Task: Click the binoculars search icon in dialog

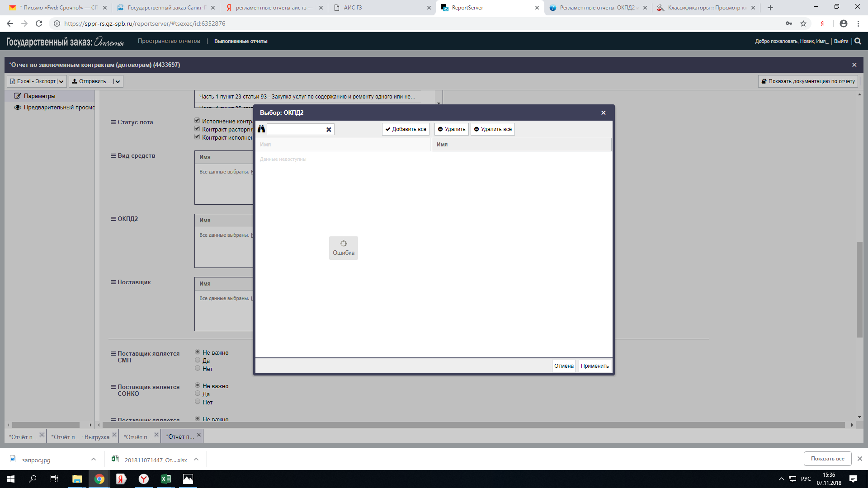Action: (261, 129)
